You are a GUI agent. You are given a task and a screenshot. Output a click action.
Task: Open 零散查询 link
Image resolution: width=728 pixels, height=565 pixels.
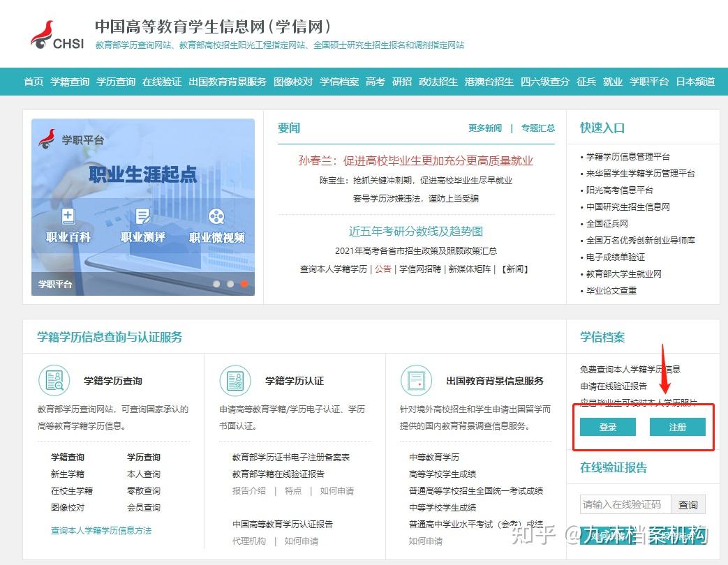click(x=144, y=491)
